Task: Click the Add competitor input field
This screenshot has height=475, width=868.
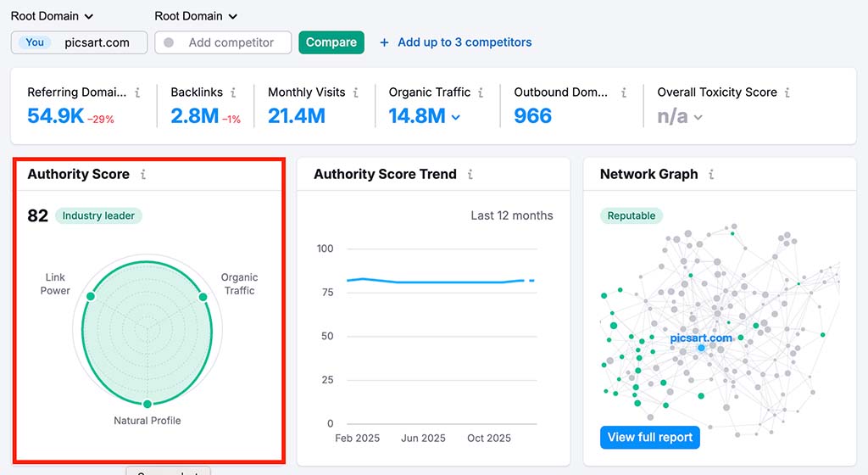Action: (x=223, y=42)
